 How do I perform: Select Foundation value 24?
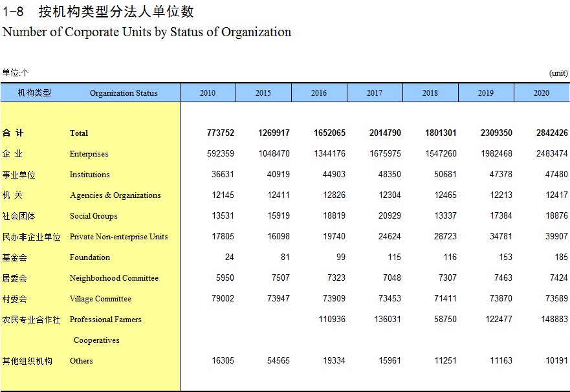(x=230, y=257)
